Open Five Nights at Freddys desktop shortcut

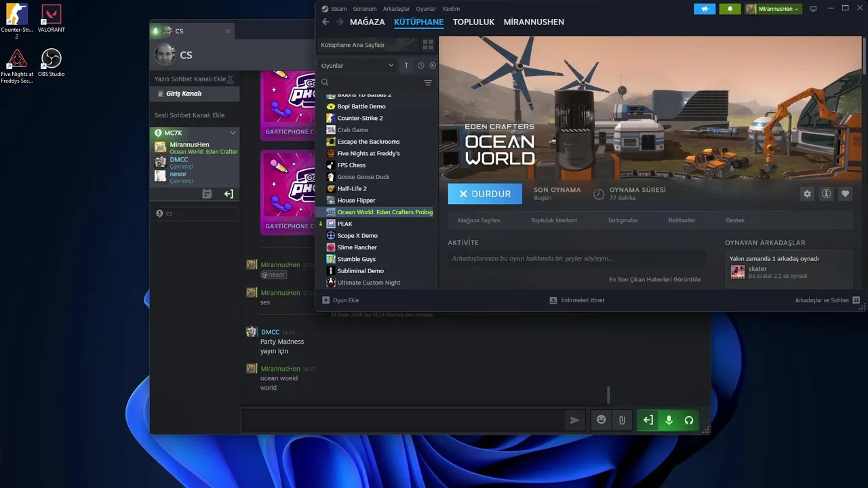point(17,66)
